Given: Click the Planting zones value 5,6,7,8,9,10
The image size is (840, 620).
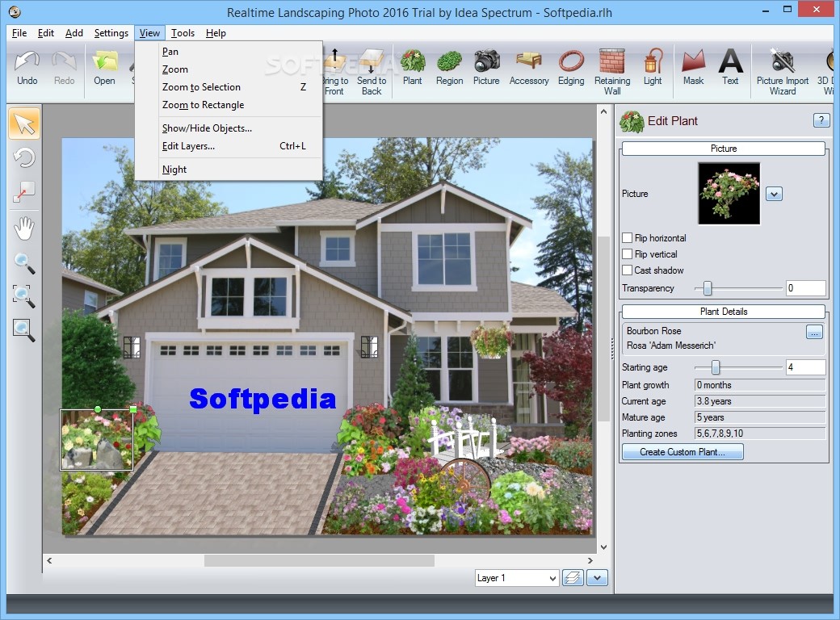Looking at the screenshot, I should click(x=760, y=434).
